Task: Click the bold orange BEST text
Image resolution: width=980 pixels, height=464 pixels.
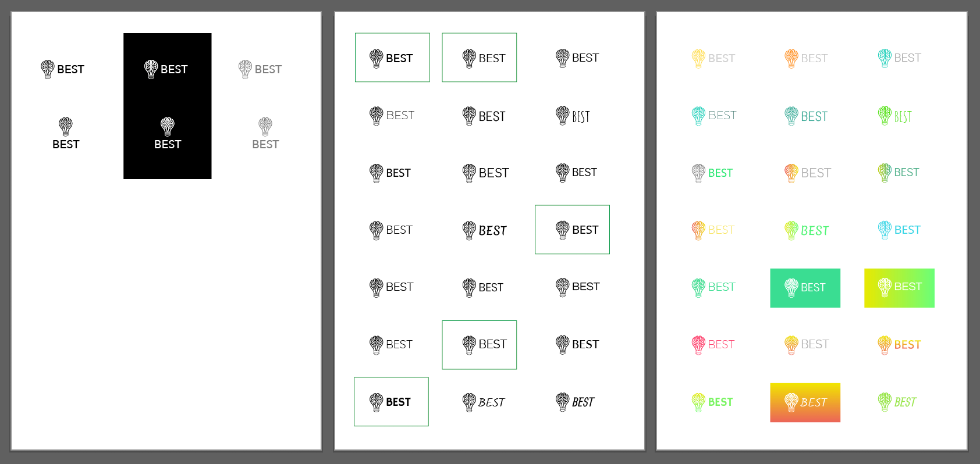Action: pos(907,345)
